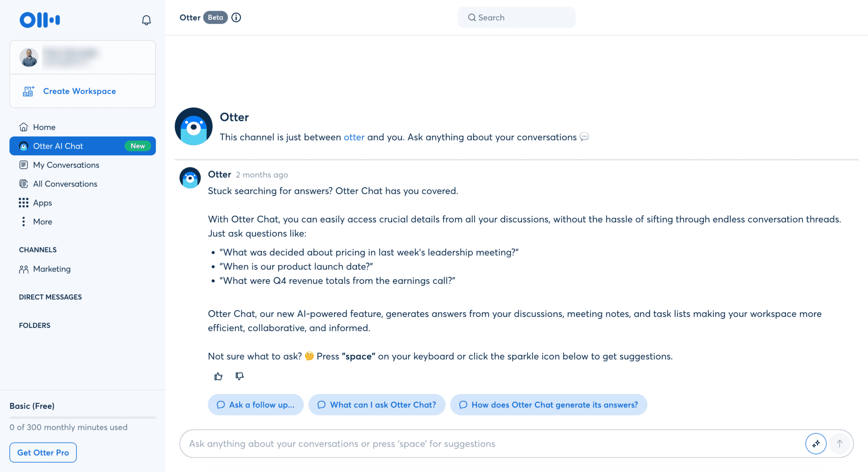
Task: Click the user profile avatar
Action: coord(29,57)
